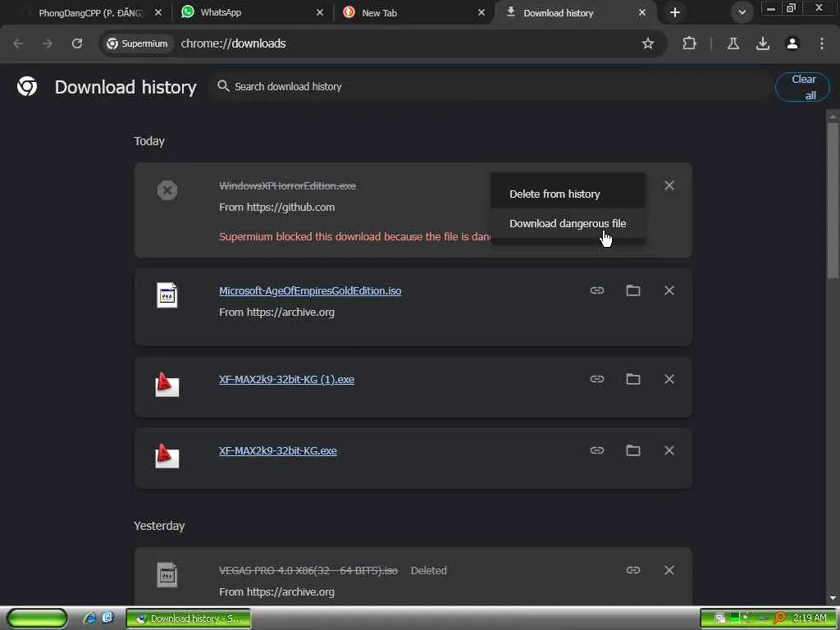Click the scrollbar down arrow
This screenshot has height=630, width=840.
[833, 598]
